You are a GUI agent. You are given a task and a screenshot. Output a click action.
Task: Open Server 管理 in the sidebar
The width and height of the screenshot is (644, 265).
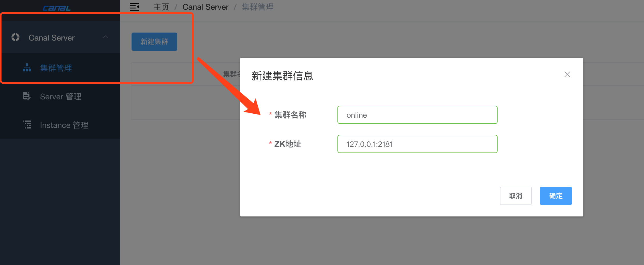tap(60, 97)
